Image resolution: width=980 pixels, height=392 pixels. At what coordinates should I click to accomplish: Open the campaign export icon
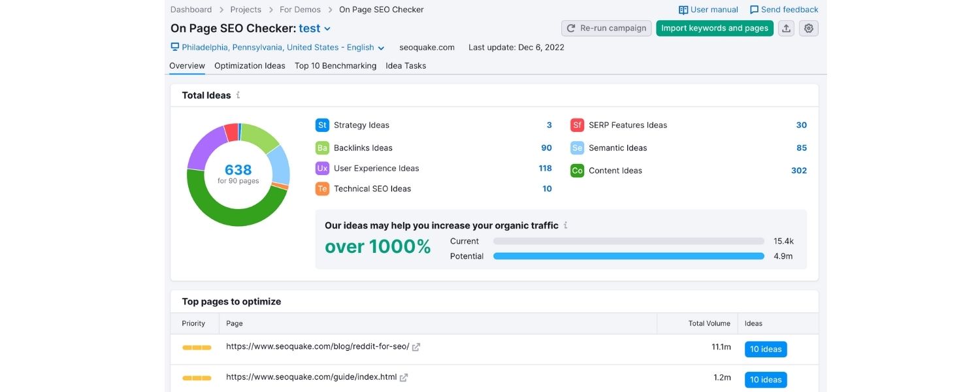(x=786, y=28)
